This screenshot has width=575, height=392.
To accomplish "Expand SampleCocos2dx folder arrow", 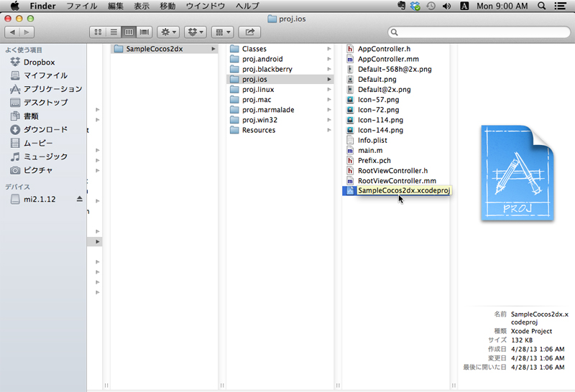I will [x=213, y=49].
